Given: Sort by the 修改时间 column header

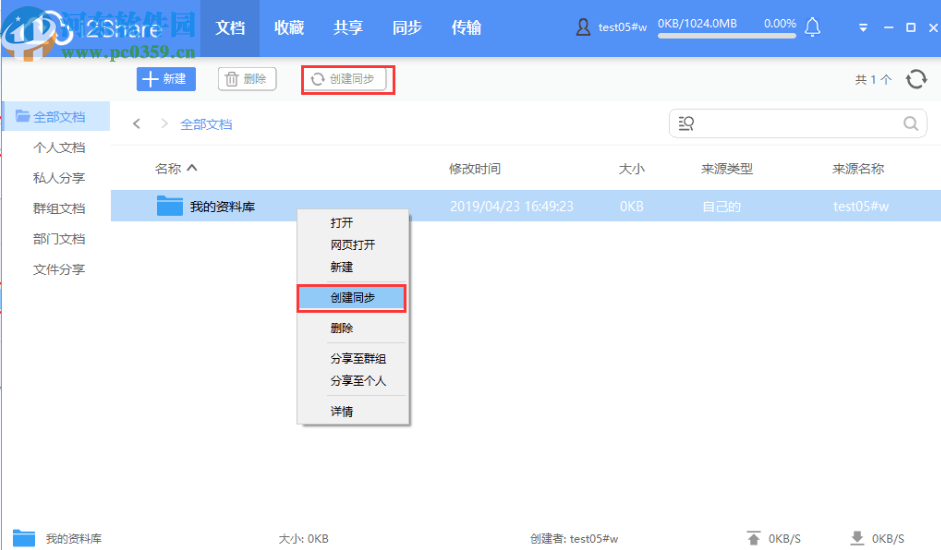Looking at the screenshot, I should coord(475,169).
